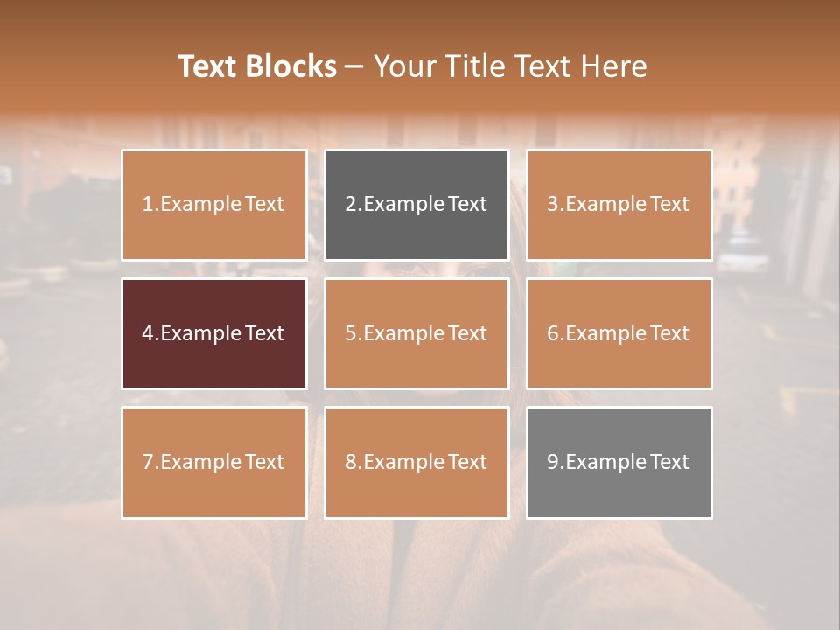Image resolution: width=840 pixels, height=630 pixels.
Task: Click the '7.Example Text' block
Action: [214, 463]
